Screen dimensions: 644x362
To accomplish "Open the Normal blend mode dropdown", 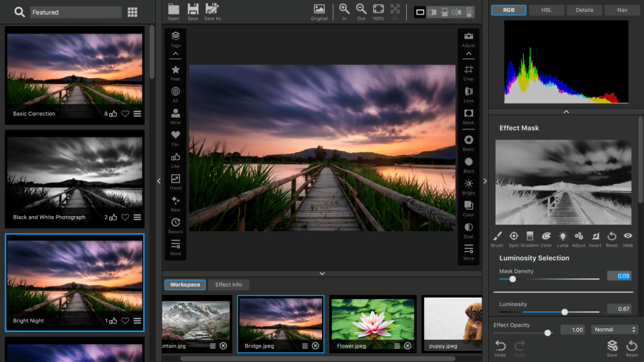I will point(614,329).
